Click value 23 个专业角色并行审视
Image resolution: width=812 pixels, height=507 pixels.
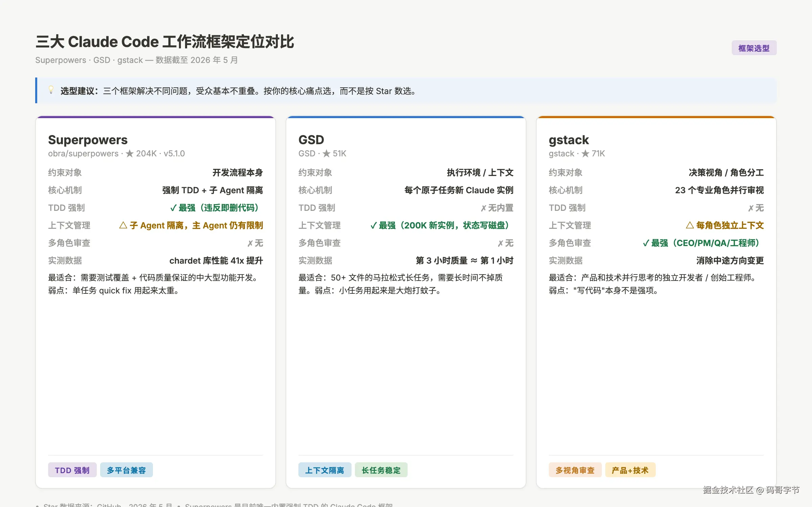pyautogui.click(x=719, y=190)
